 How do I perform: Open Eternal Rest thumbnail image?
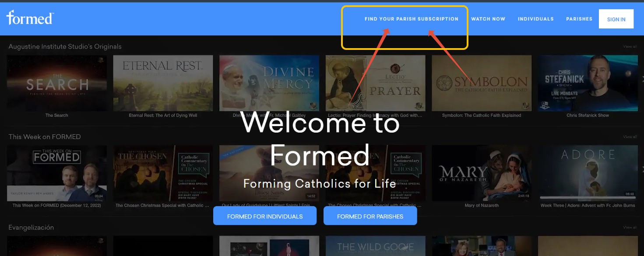[163, 83]
